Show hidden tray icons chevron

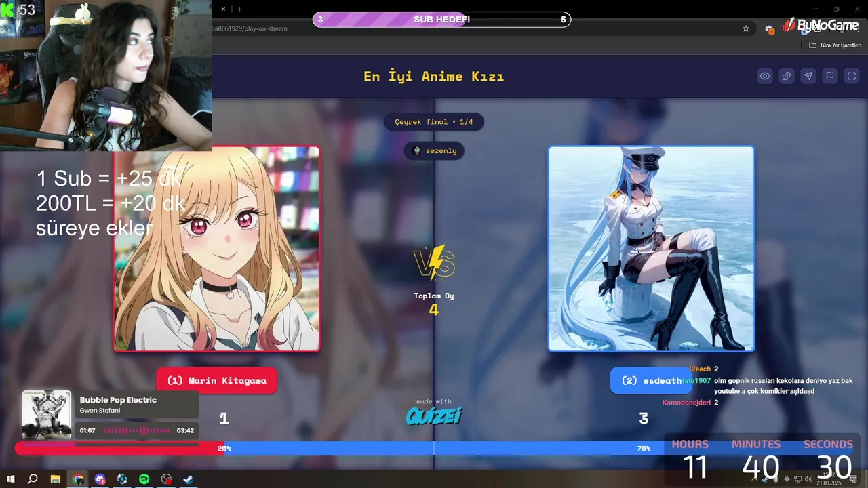pyautogui.click(x=755, y=479)
